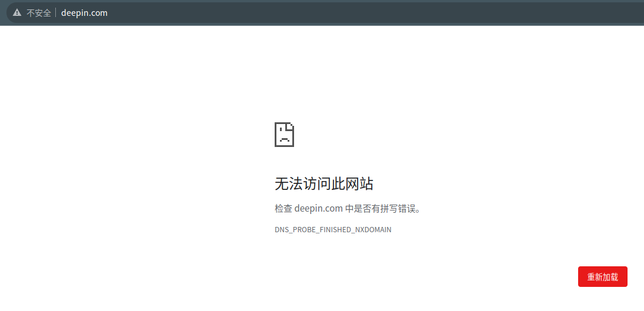Click the not-secure warning triangle icon
The width and height of the screenshot is (644, 311).
click(17, 13)
